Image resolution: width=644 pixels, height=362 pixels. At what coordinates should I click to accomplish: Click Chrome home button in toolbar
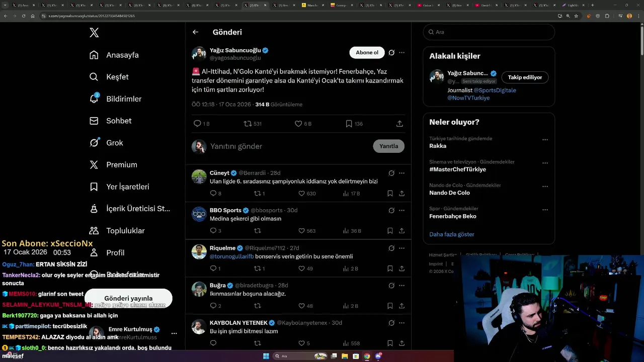click(x=33, y=16)
